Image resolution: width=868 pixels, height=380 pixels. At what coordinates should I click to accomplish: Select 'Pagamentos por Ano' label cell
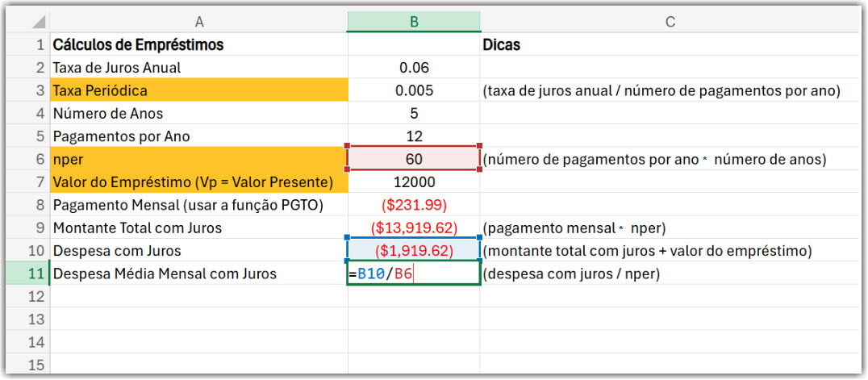click(x=198, y=136)
